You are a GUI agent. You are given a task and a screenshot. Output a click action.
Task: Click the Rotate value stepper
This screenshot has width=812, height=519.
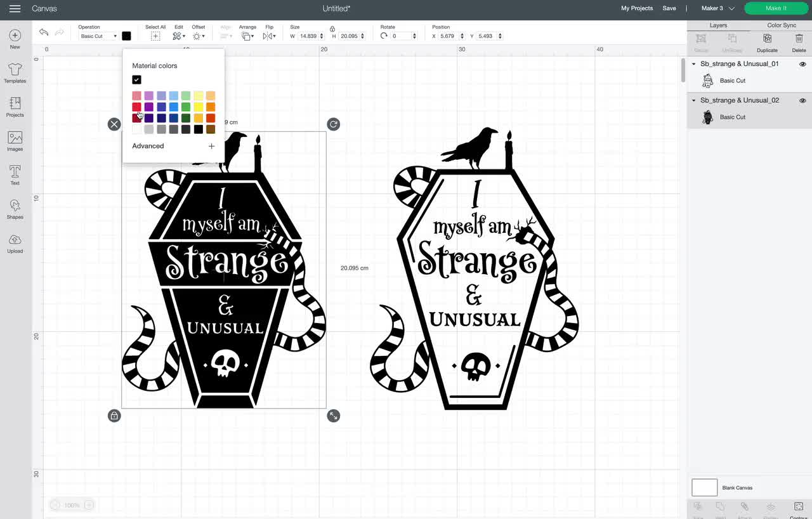[415, 36]
